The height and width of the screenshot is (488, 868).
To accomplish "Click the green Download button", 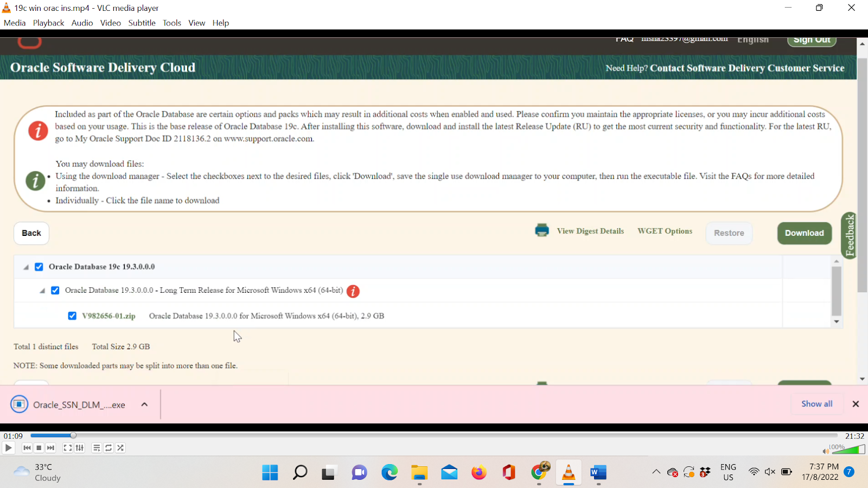I will (x=805, y=233).
